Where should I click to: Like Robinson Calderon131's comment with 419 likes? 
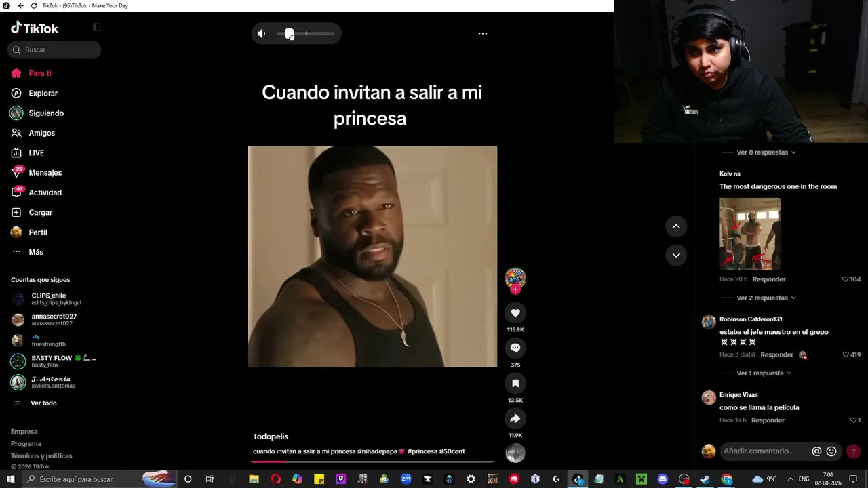point(845,355)
